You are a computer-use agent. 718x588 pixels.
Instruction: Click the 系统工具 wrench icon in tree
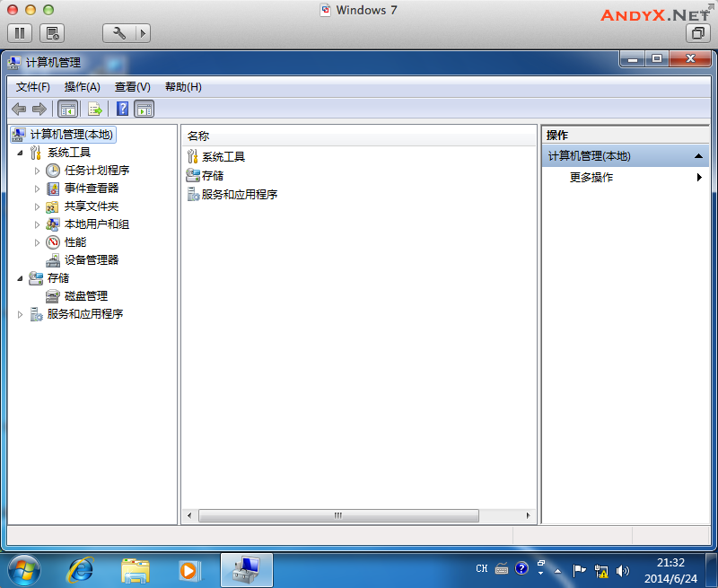36,153
